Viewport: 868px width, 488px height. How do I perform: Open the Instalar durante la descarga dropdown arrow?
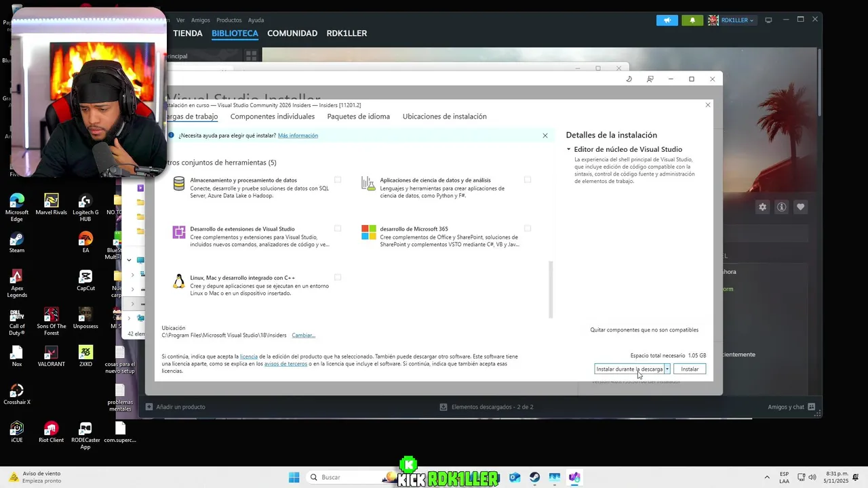pos(667,369)
